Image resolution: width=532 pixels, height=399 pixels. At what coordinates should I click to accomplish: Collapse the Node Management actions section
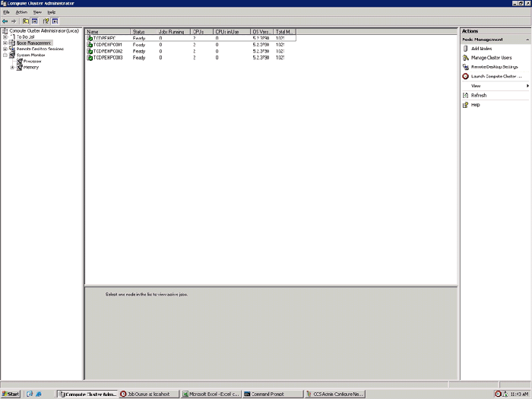pos(527,39)
